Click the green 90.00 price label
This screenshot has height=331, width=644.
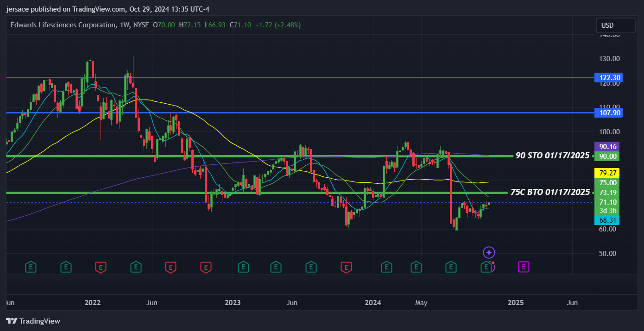point(606,156)
